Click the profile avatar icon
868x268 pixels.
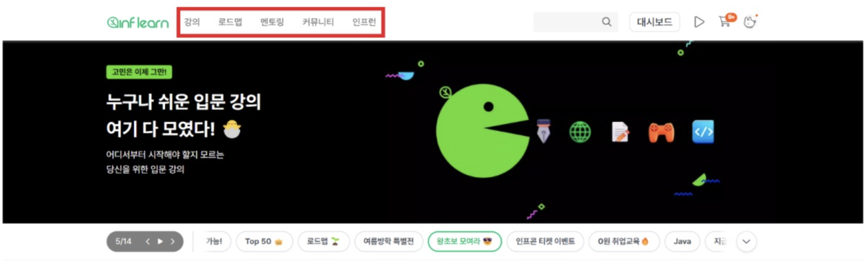(750, 22)
